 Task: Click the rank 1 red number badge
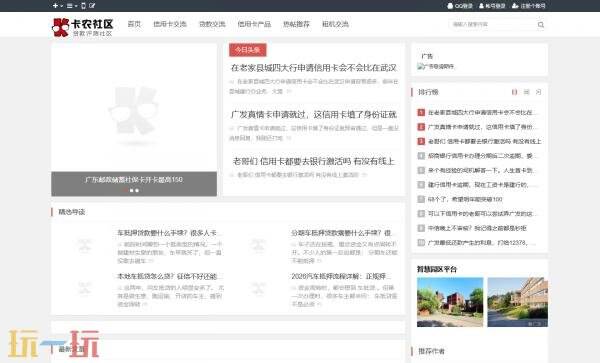click(421, 112)
